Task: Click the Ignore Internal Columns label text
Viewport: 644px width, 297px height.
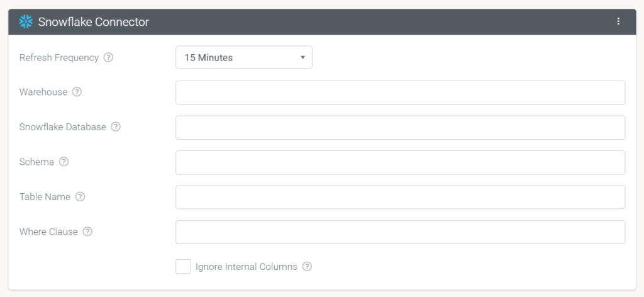Action: [247, 267]
